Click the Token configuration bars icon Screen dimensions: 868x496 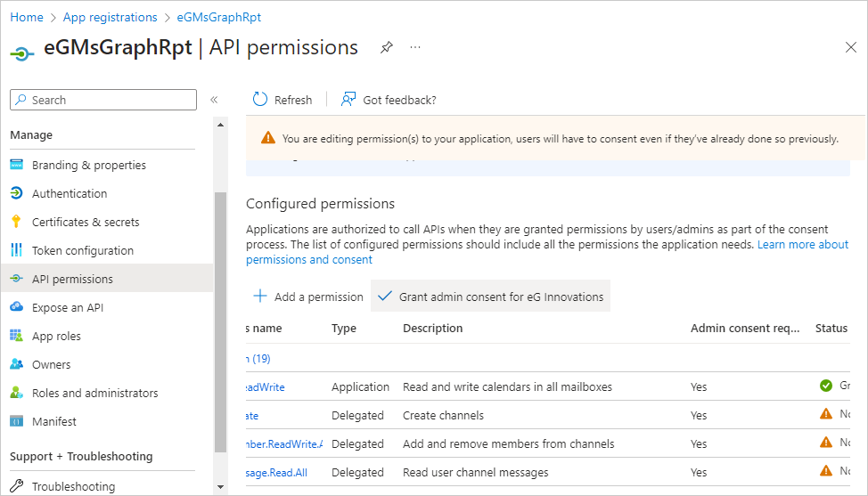17,250
